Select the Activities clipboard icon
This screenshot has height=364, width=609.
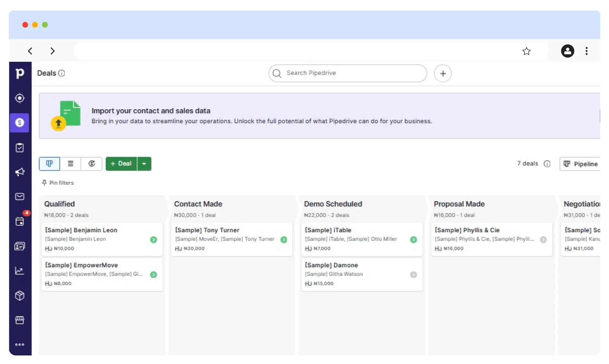click(20, 148)
